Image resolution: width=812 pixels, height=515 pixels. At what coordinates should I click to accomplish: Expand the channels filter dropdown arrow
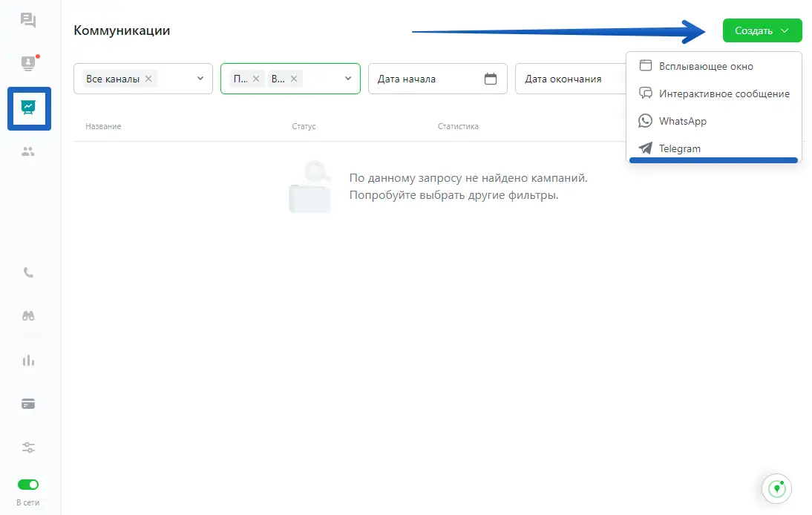pyautogui.click(x=200, y=79)
